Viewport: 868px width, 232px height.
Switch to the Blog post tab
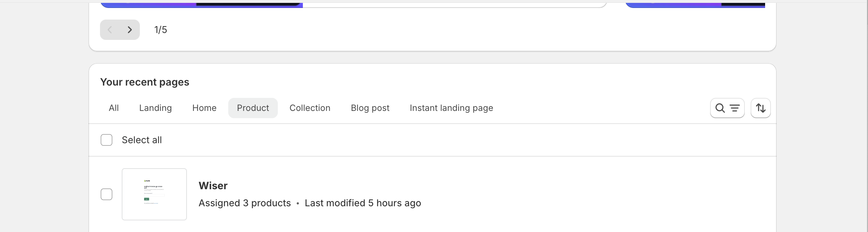(370, 108)
